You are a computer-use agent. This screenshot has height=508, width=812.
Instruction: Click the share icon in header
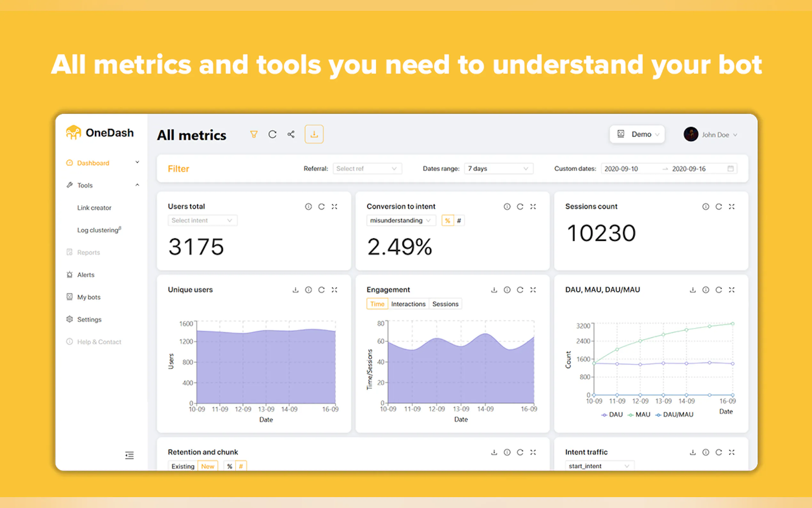(x=291, y=134)
